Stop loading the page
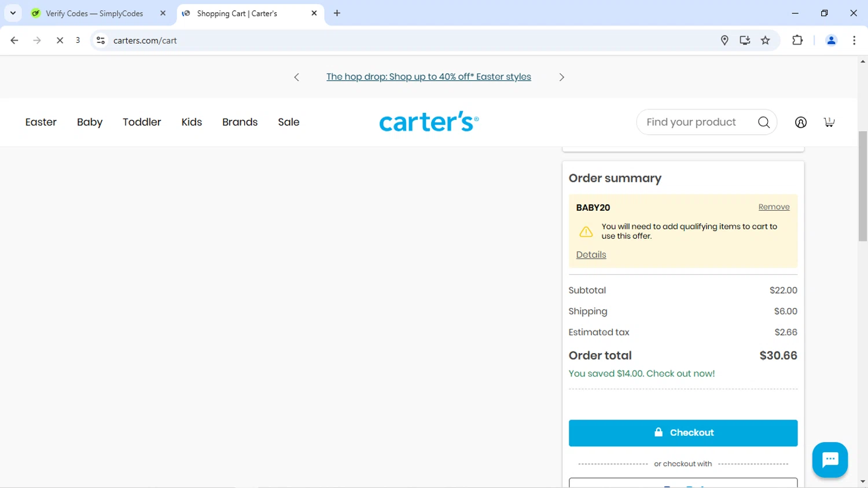Viewport: 868px width, 488px height. pos(60,41)
